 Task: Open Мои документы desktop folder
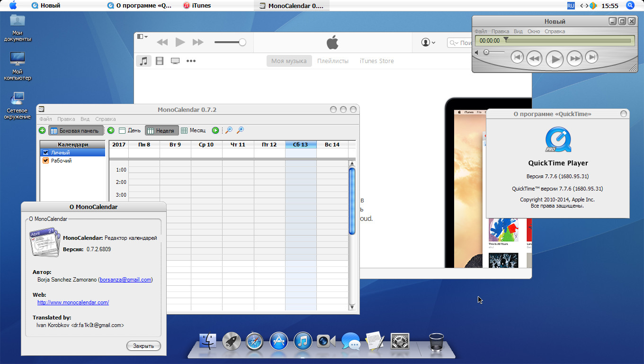(x=18, y=28)
